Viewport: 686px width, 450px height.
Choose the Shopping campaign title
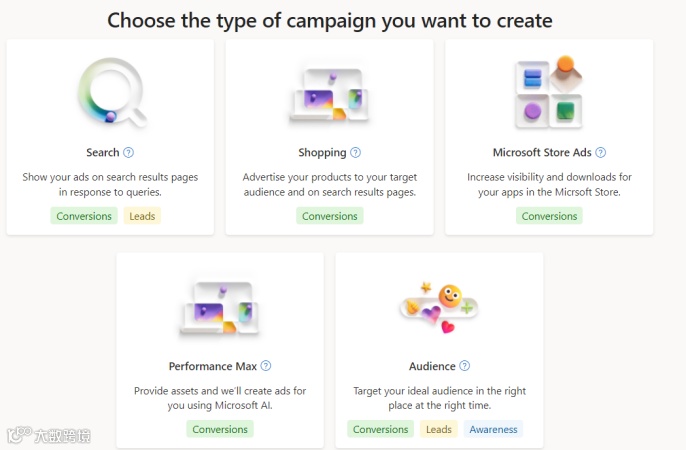322,153
